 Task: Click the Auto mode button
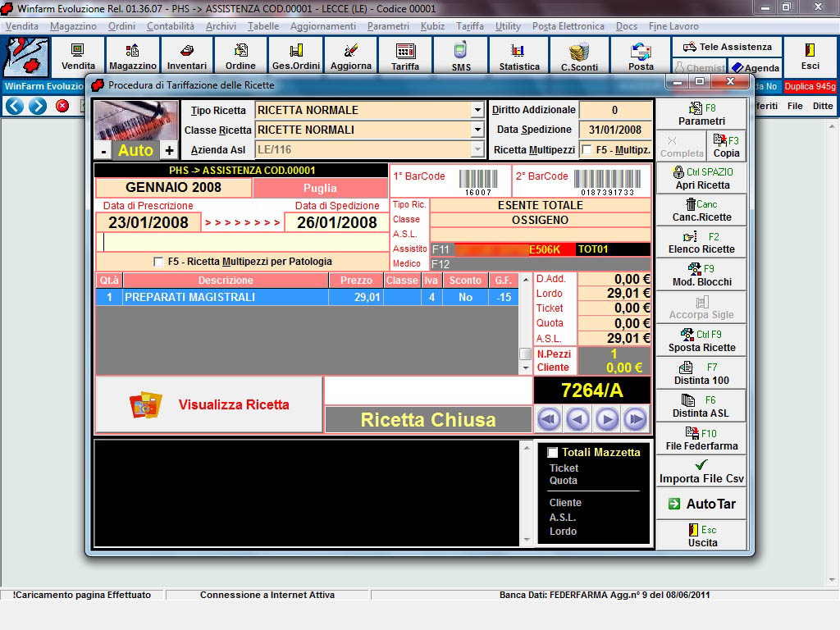coord(135,151)
